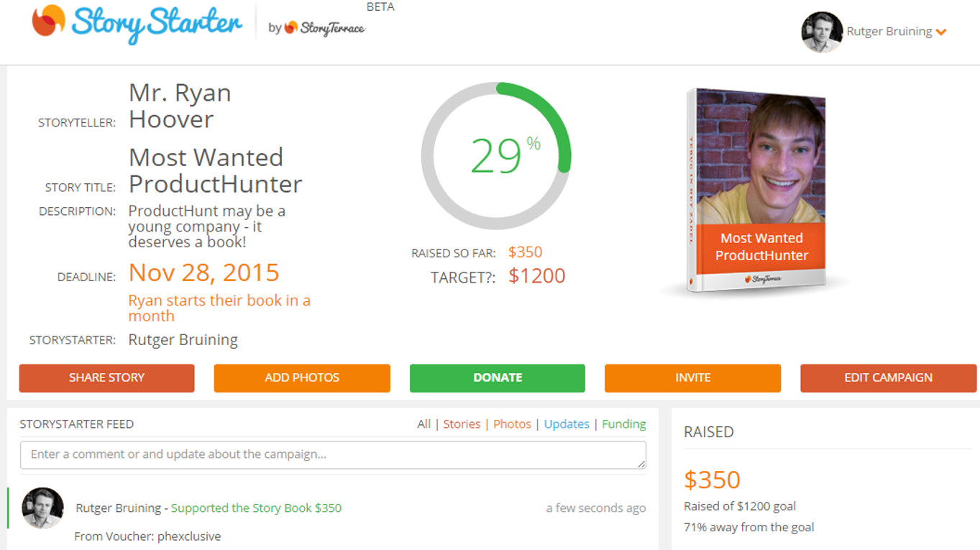Viewport: 980px width, 550px height.
Task: Click the green DONATE button
Action: (498, 377)
